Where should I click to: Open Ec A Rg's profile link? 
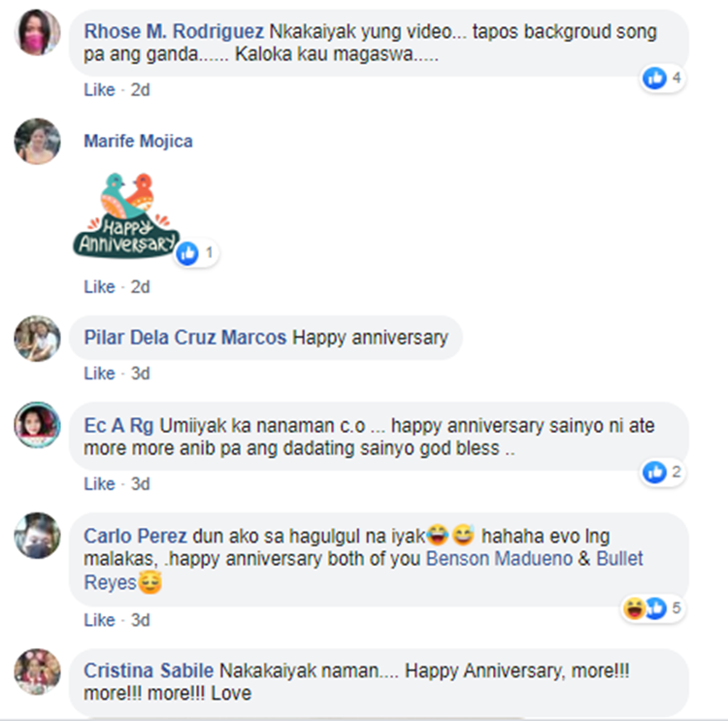pyautogui.click(x=118, y=426)
